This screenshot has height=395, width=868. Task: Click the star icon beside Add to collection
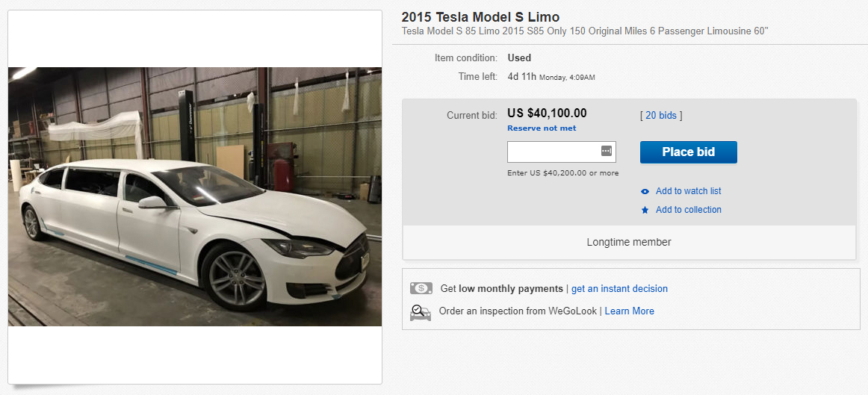coord(645,211)
